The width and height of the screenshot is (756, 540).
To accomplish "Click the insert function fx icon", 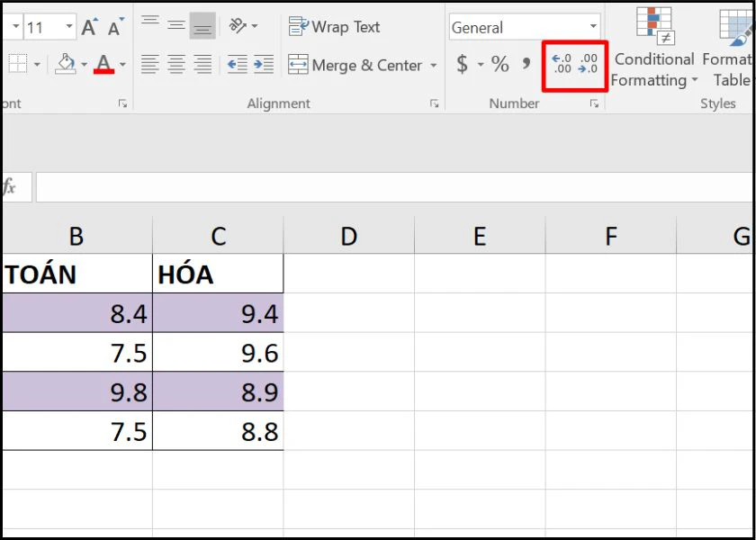I will pyautogui.click(x=10, y=187).
